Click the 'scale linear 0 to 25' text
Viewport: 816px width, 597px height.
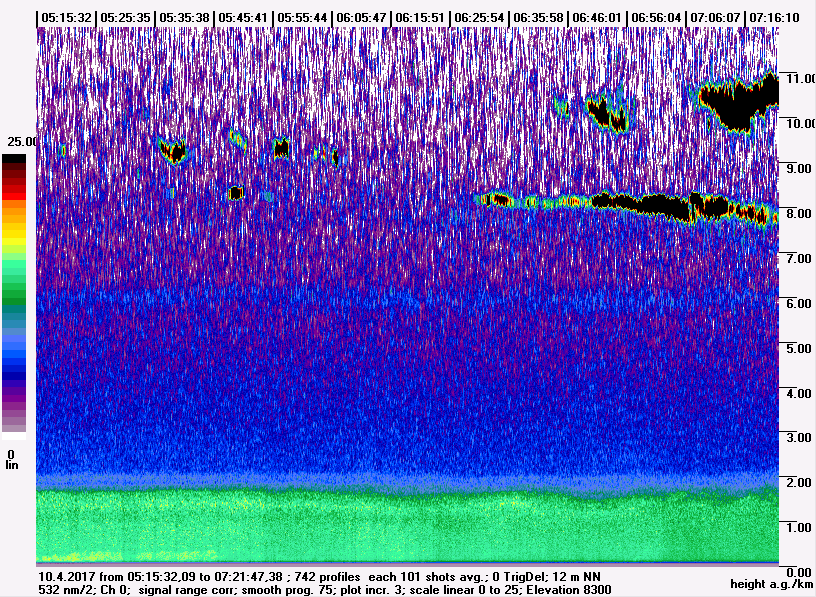tap(465, 590)
